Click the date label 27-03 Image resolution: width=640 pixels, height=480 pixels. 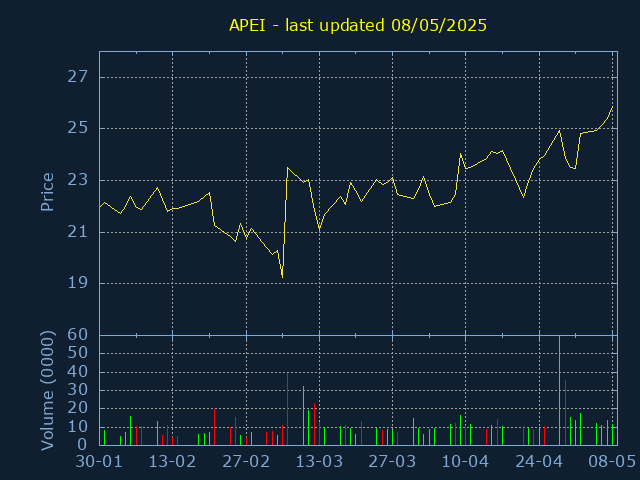tap(392, 462)
